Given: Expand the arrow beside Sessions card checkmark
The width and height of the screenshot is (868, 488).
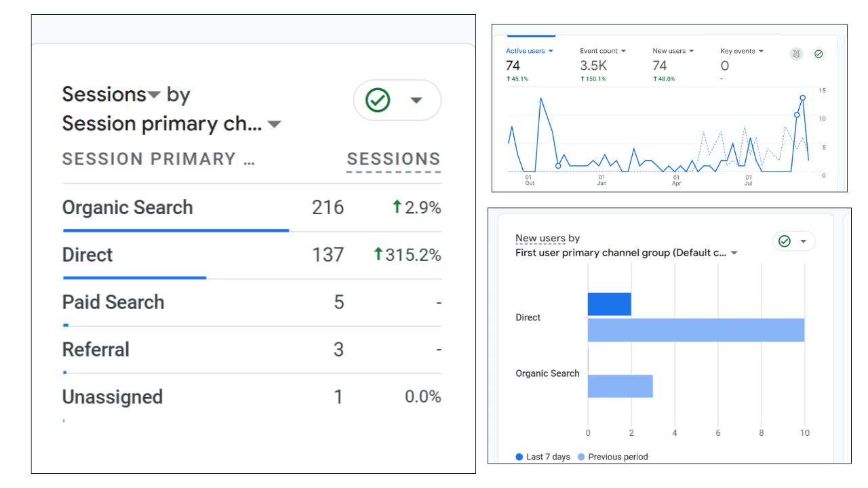Looking at the screenshot, I should pos(416,100).
